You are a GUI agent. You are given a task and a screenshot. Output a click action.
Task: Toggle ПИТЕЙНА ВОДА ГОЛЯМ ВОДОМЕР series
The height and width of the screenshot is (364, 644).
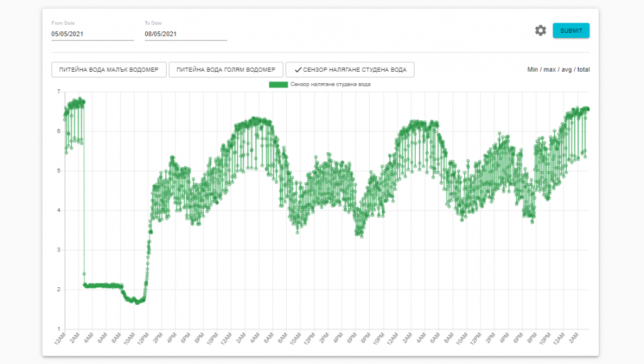(x=226, y=69)
